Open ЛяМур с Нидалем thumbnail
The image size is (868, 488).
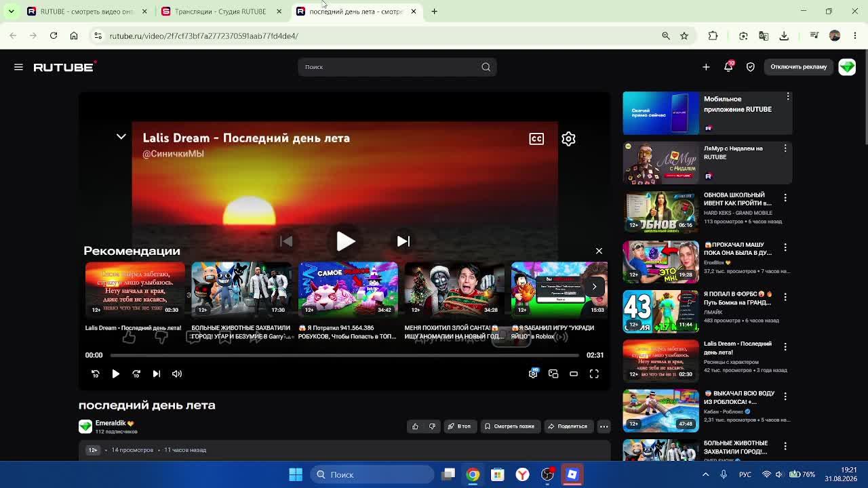click(x=660, y=163)
